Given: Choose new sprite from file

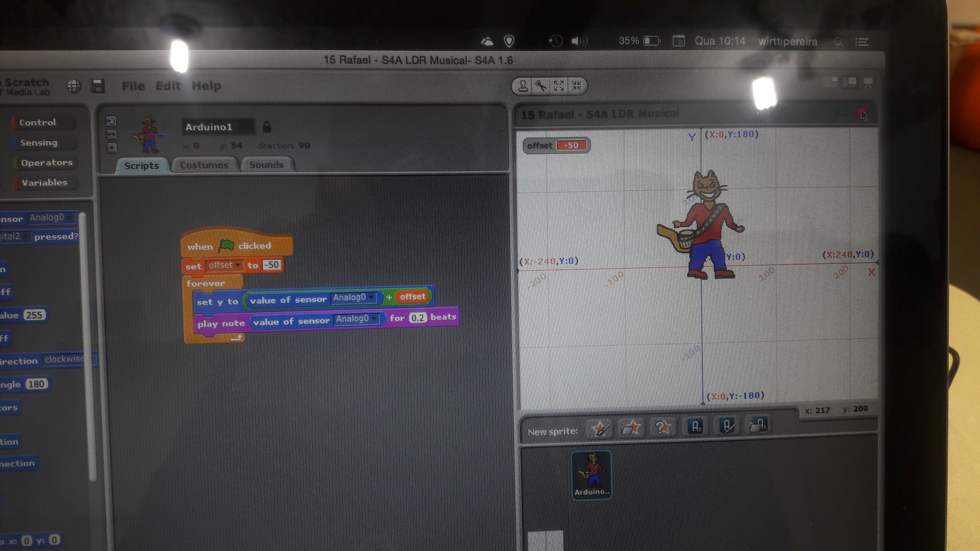Looking at the screenshot, I should [x=630, y=428].
